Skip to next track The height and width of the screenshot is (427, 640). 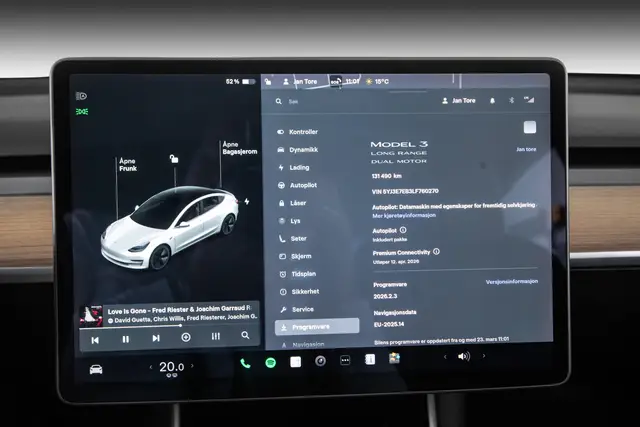tap(156, 338)
